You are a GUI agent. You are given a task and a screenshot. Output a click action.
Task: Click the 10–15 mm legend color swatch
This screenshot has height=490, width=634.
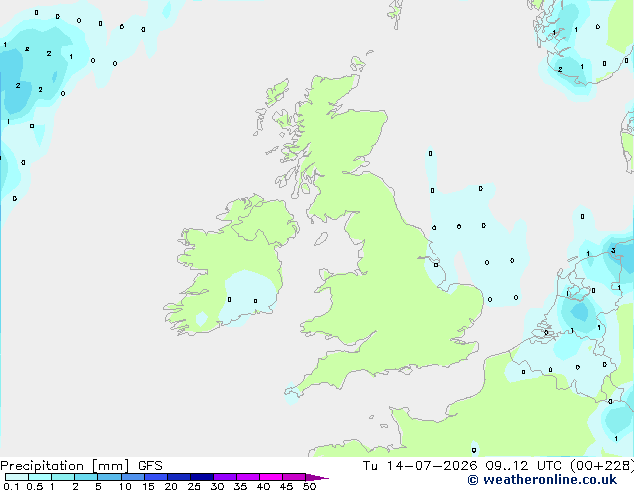coord(132,477)
